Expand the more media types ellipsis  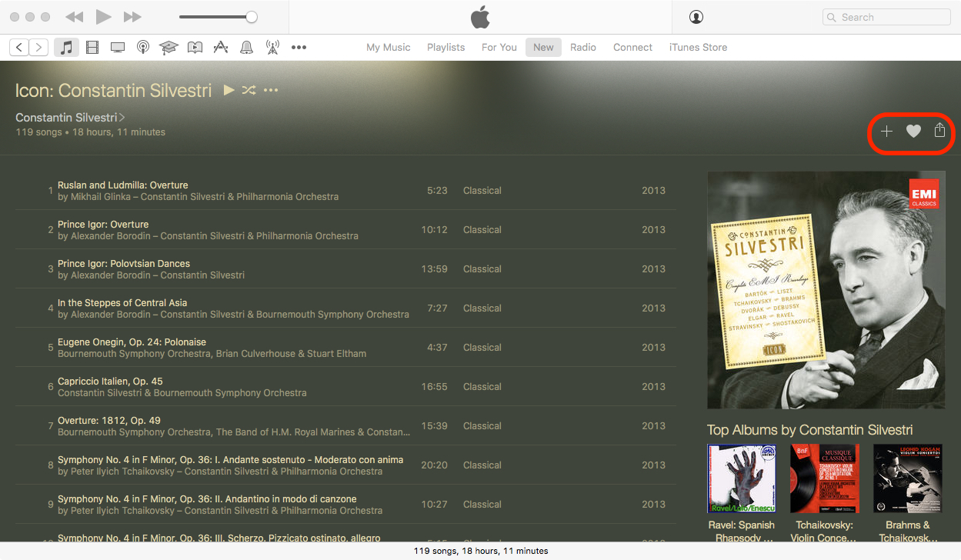coord(299,48)
